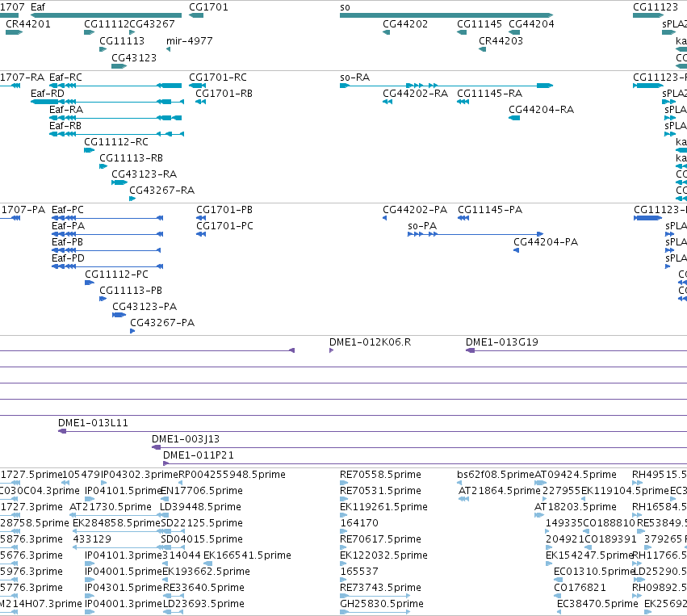
Task: Click the Eaf-RB transcript label
Action: coord(65,126)
